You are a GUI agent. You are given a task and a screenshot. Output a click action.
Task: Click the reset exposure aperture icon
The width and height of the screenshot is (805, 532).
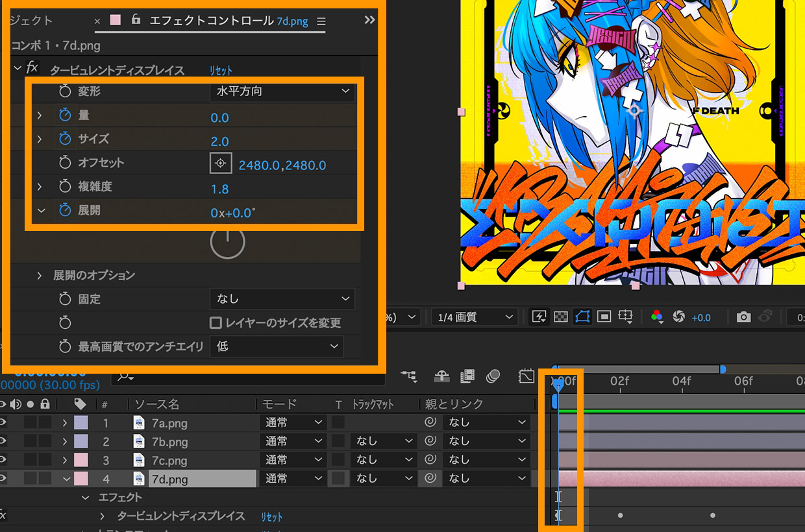coord(679,317)
